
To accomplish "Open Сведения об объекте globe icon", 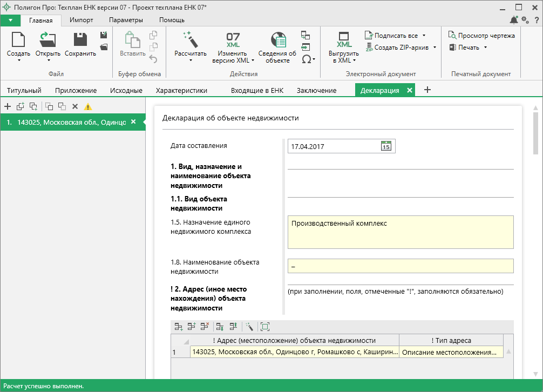I will (277, 40).
